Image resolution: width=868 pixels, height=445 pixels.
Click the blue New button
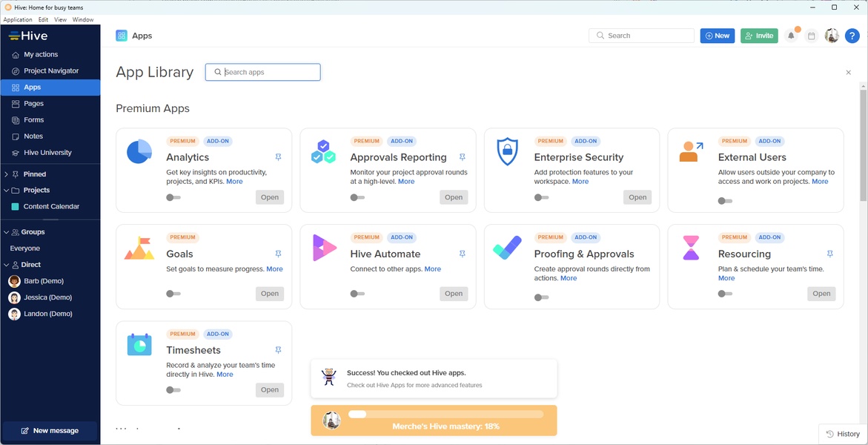(717, 36)
